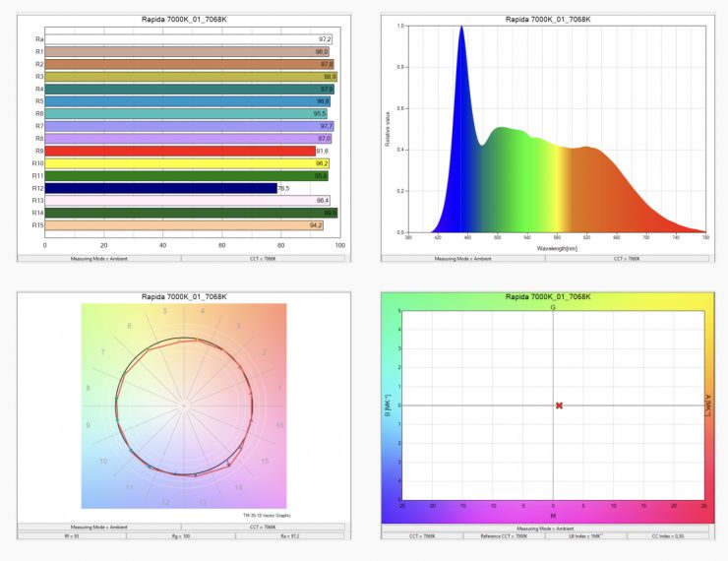
Task: Click the 'Rg = 100' status field
Action: (184, 536)
